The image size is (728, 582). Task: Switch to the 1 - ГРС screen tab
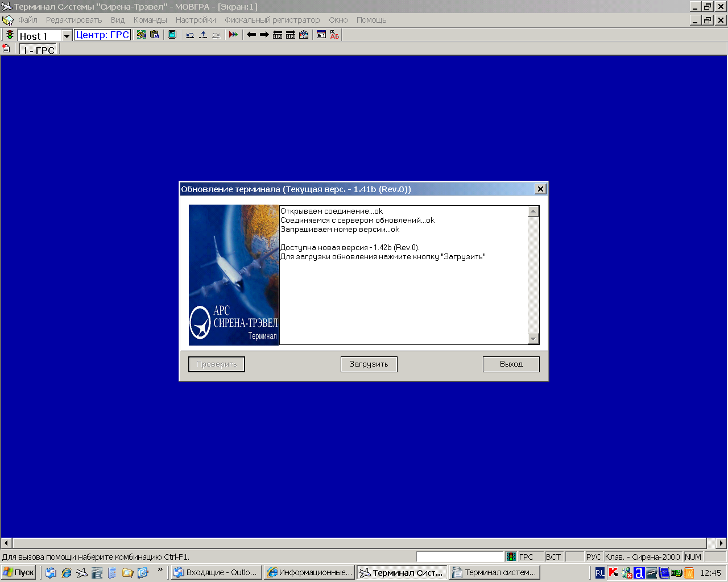[39, 50]
